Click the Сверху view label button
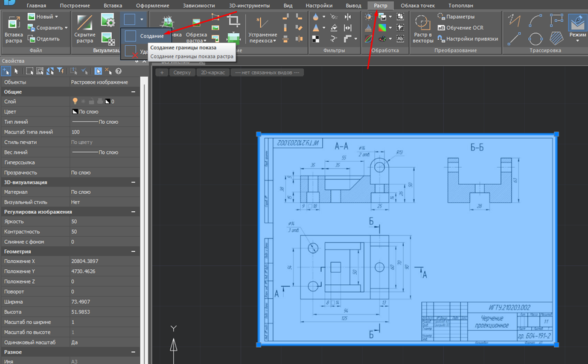The width and height of the screenshot is (588, 364). (x=181, y=72)
